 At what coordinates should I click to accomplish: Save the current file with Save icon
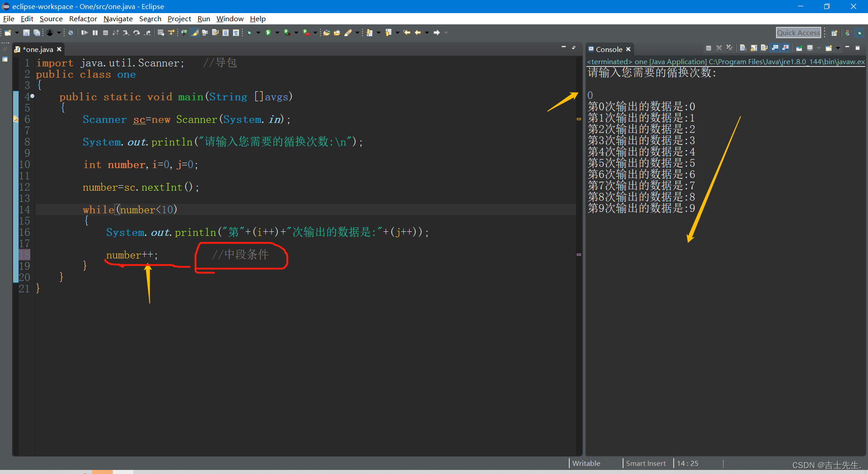pos(26,33)
